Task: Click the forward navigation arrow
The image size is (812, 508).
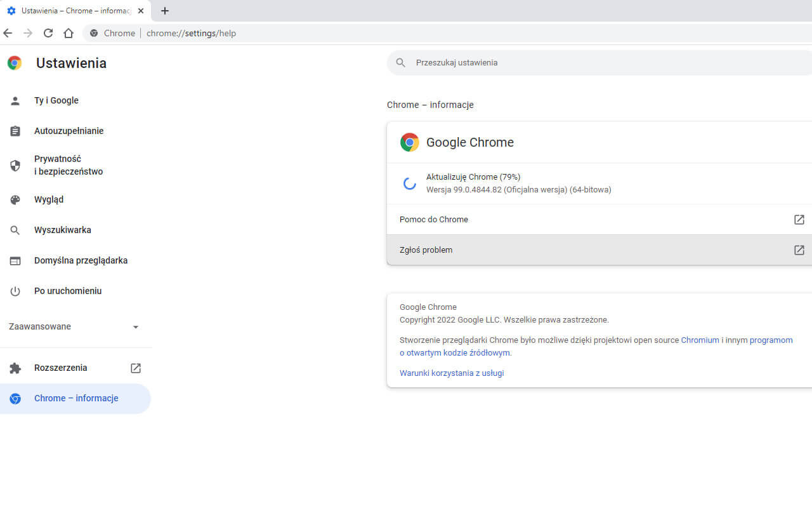Action: (x=28, y=33)
